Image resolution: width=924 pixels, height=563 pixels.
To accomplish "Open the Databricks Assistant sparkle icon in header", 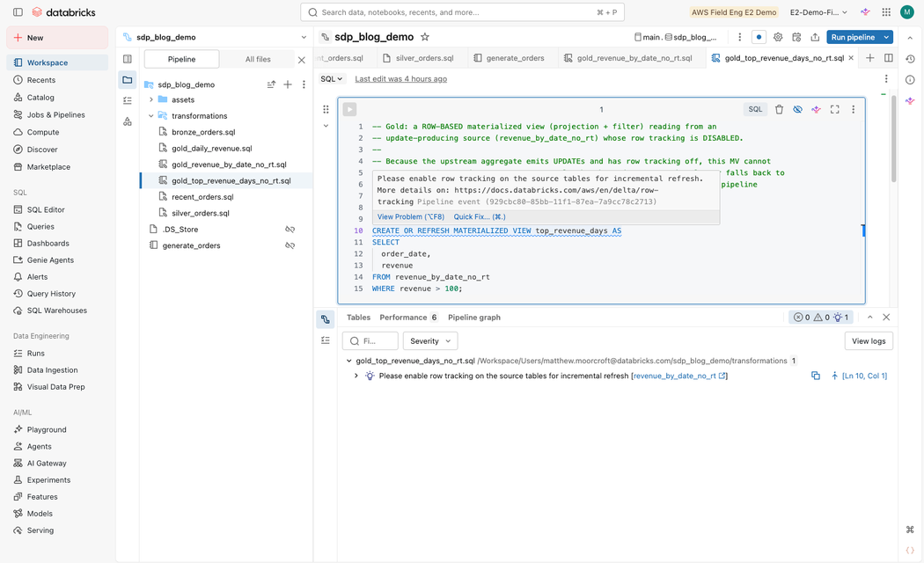I will [x=865, y=11].
